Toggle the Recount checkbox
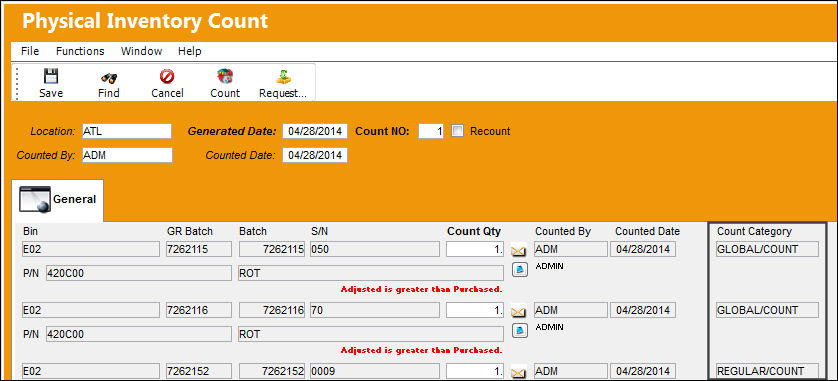This screenshot has height=381, width=838. pyautogui.click(x=457, y=131)
